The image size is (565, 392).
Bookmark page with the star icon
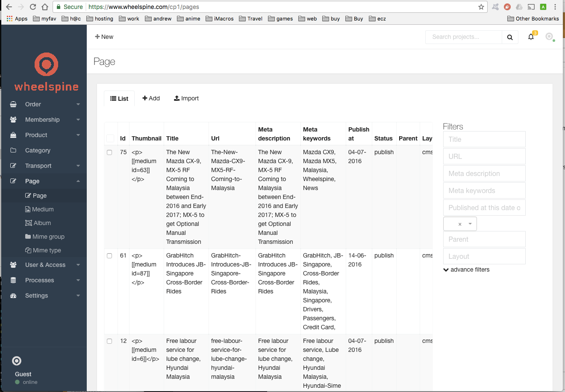pos(481,7)
